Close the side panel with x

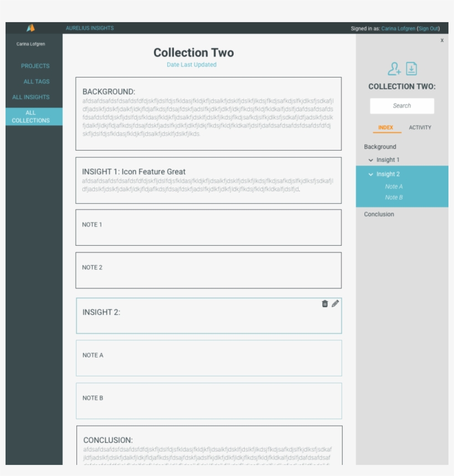(442, 40)
